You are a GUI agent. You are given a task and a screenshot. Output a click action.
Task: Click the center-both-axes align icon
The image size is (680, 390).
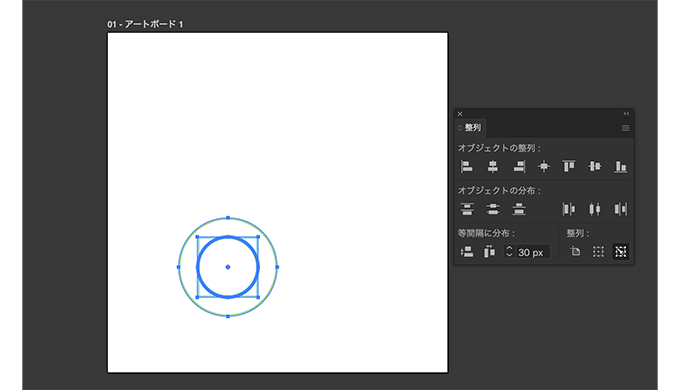[544, 166]
